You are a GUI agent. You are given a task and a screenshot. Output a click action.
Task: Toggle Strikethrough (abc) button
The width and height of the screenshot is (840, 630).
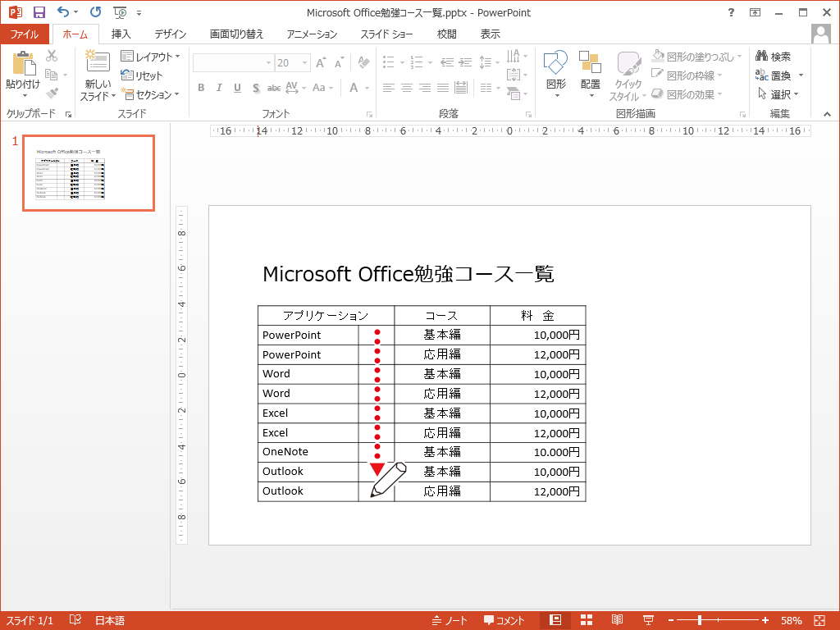coord(274,87)
